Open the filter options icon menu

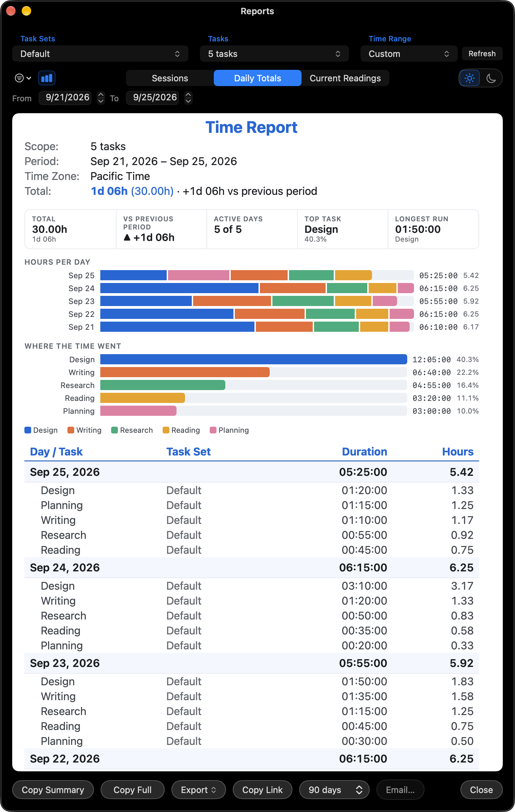click(23, 78)
